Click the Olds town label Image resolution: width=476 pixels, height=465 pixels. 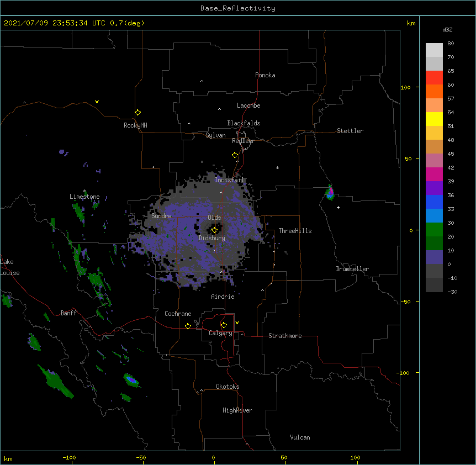pos(214,218)
